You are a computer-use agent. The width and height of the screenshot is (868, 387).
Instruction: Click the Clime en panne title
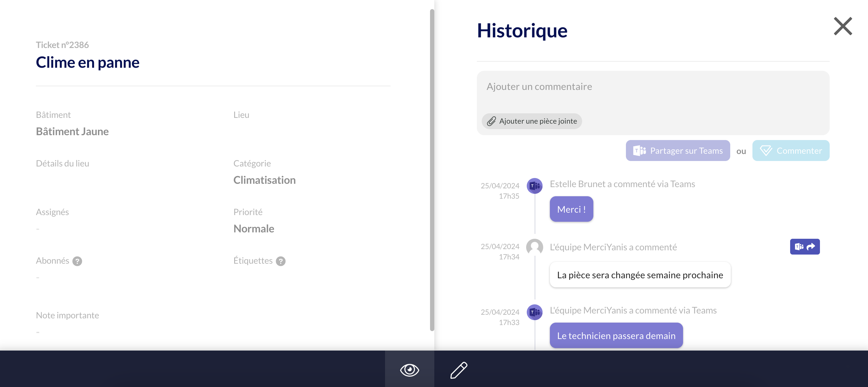coord(88,63)
